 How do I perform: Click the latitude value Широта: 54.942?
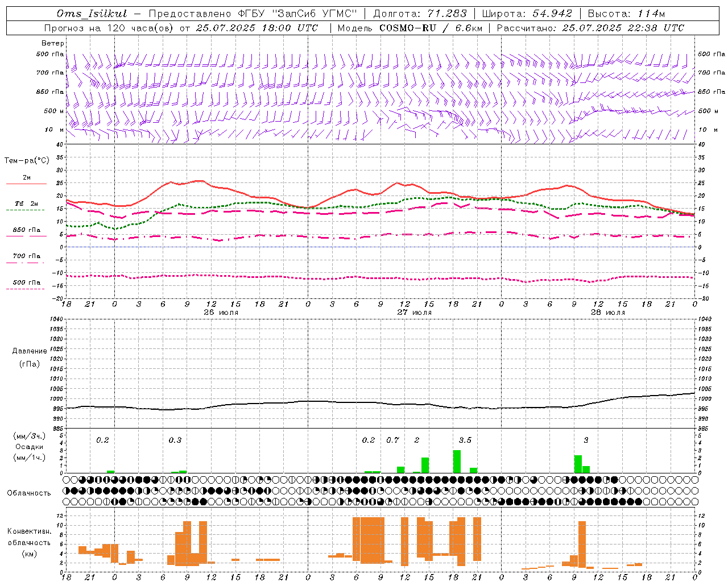527,14
